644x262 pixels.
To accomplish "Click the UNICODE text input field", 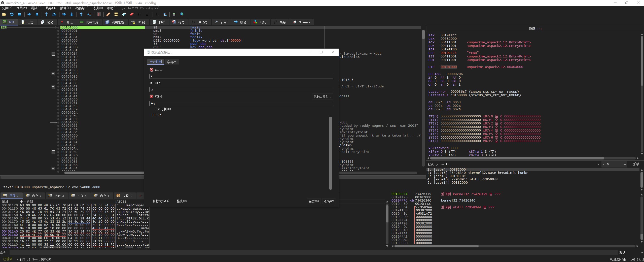I will 241,89.
